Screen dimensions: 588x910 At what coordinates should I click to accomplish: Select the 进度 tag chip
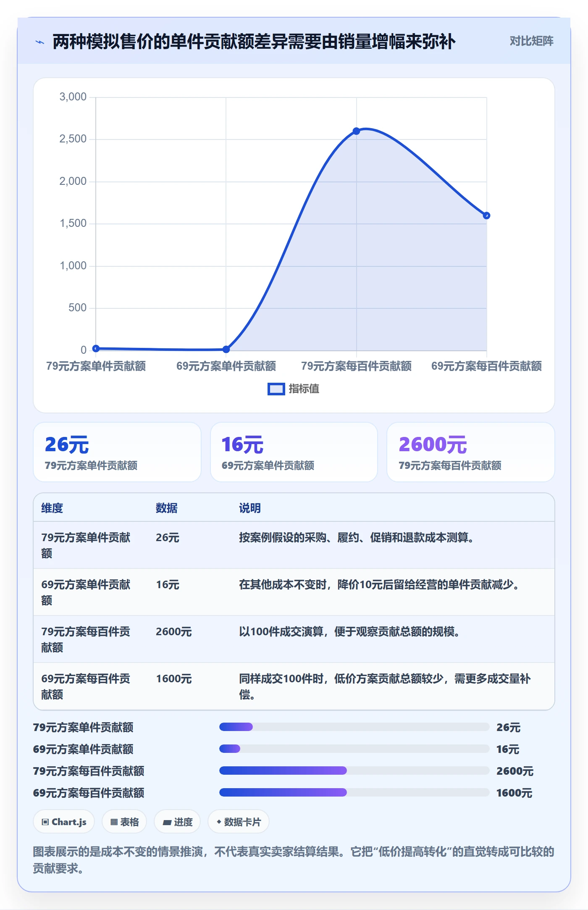click(177, 822)
